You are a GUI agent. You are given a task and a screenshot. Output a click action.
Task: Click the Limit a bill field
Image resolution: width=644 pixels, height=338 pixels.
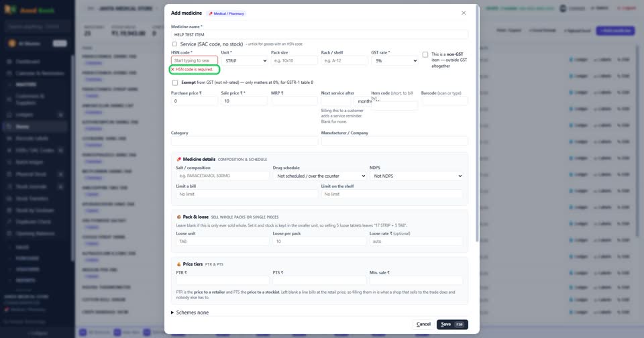(x=247, y=194)
